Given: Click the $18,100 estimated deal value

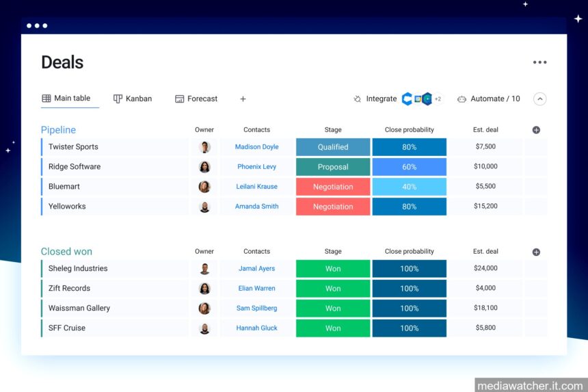Looking at the screenshot, I should coord(485,308).
